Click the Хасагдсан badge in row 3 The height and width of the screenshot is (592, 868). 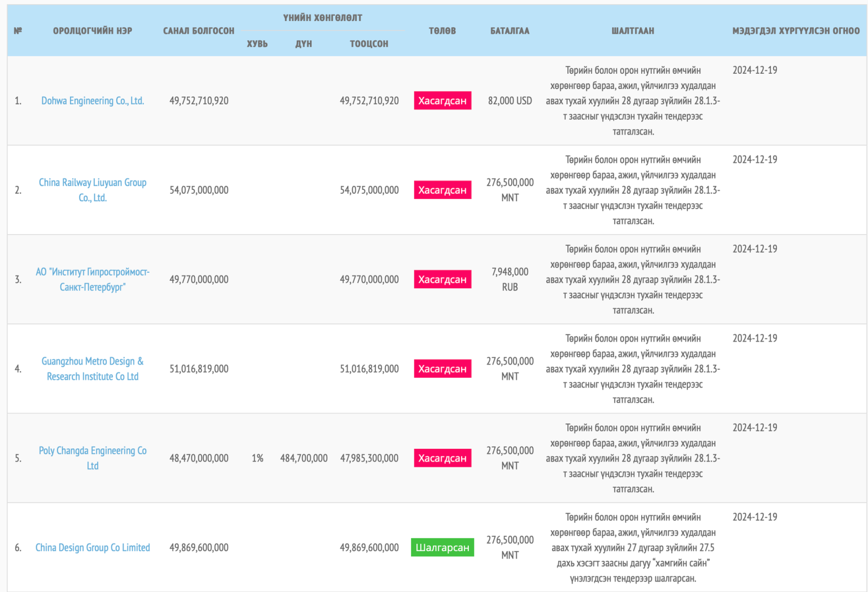tap(443, 280)
